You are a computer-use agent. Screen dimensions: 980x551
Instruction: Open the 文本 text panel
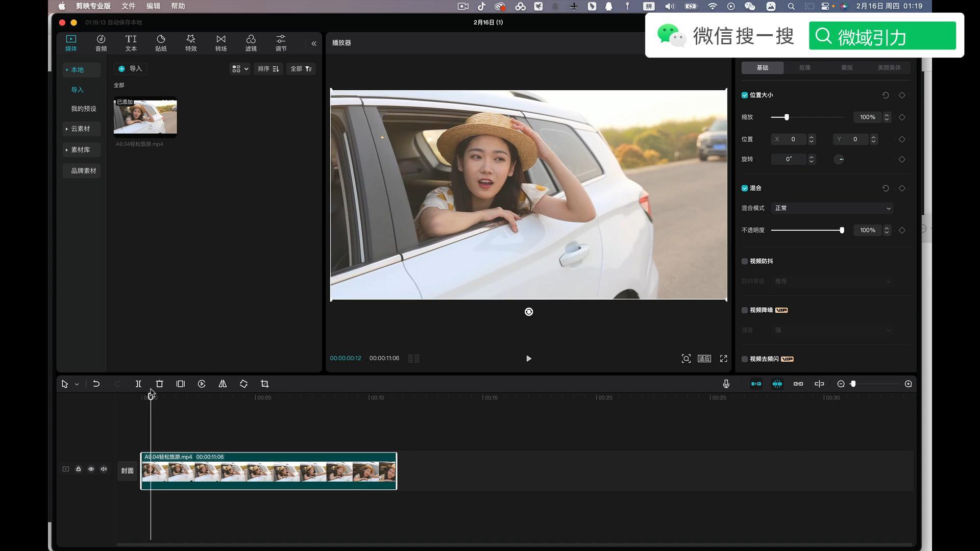tap(131, 43)
